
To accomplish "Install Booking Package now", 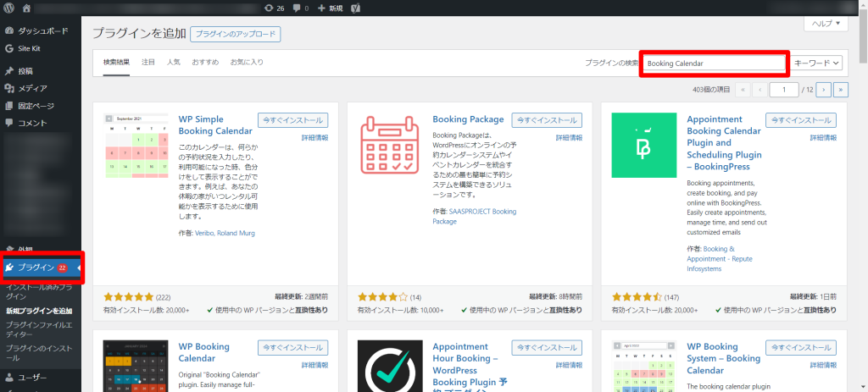I will click(547, 120).
